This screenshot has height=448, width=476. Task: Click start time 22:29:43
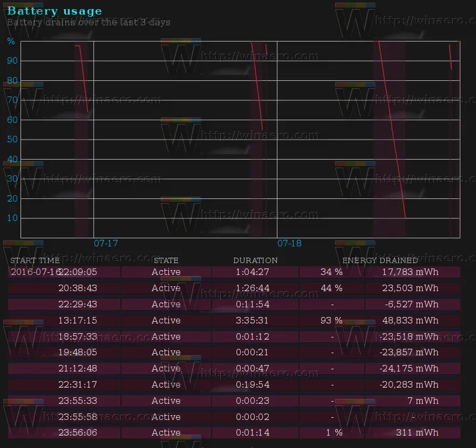coord(78,304)
